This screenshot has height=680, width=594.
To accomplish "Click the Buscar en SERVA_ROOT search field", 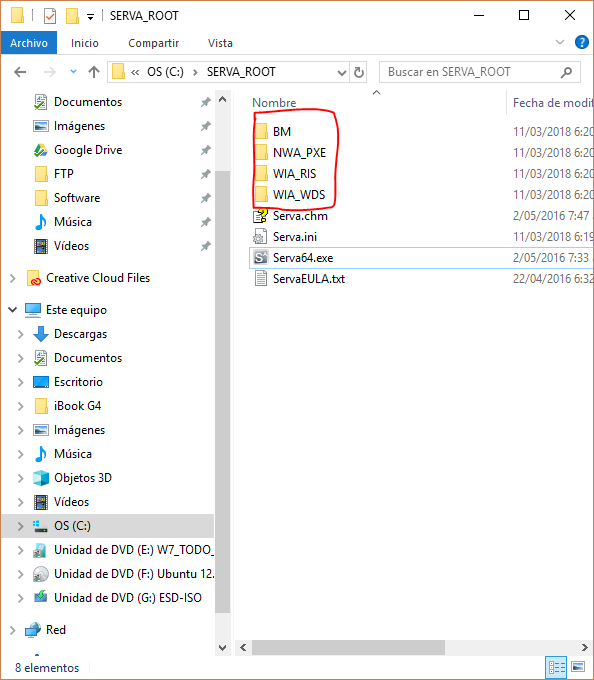I will click(480, 72).
